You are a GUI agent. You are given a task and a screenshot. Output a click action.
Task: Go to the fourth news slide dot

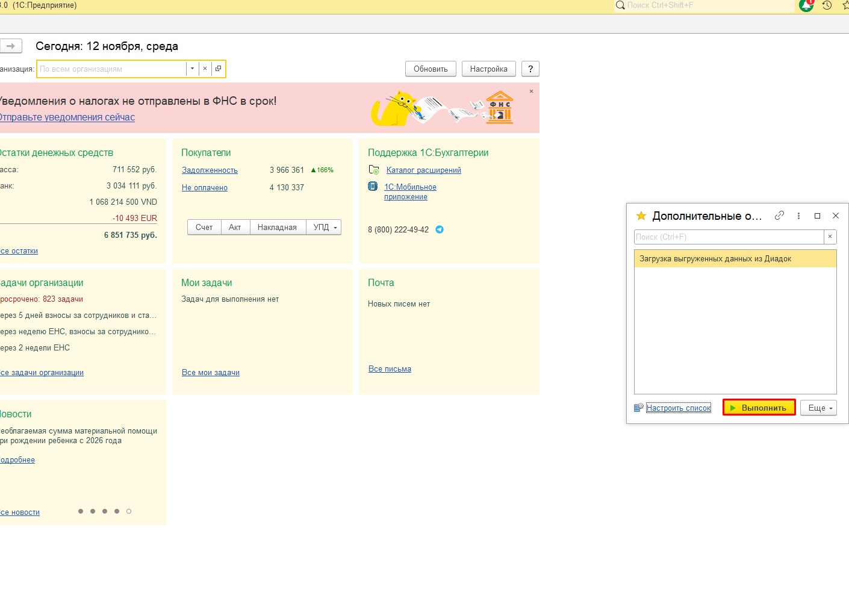(x=117, y=511)
